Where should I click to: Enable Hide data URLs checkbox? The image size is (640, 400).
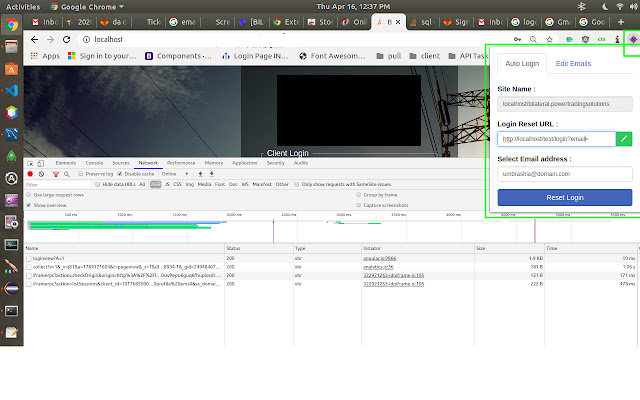[98, 184]
